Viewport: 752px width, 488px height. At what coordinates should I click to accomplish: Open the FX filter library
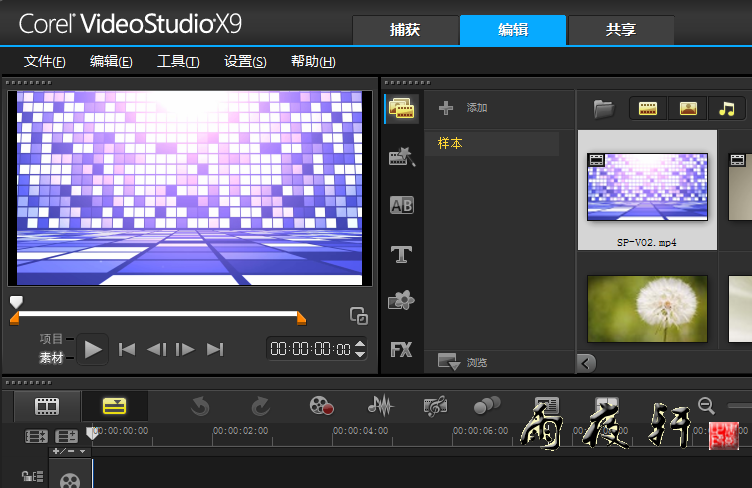click(x=401, y=350)
